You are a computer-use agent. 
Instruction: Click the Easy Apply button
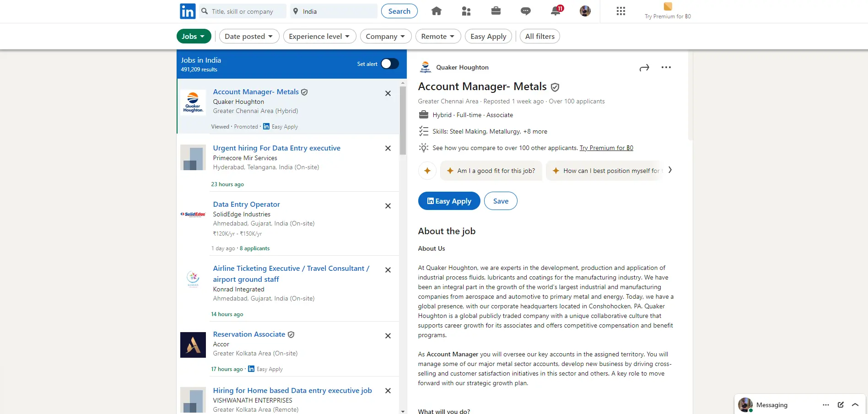point(449,201)
